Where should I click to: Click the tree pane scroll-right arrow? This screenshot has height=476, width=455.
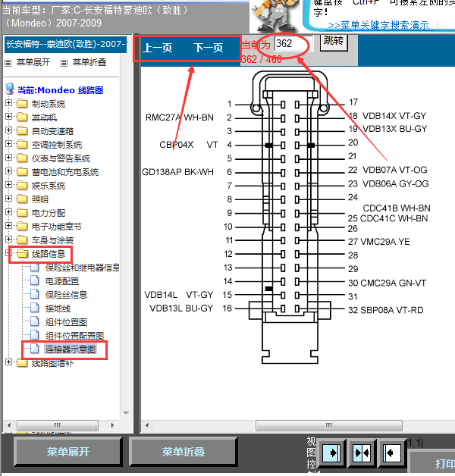tap(113, 425)
